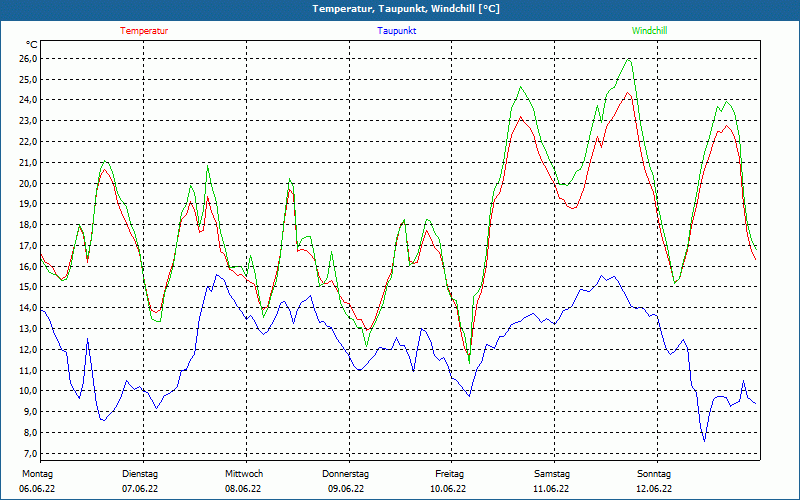Click the green Windchill legend label
Image resolution: width=800 pixels, height=500 pixels.
(x=649, y=31)
